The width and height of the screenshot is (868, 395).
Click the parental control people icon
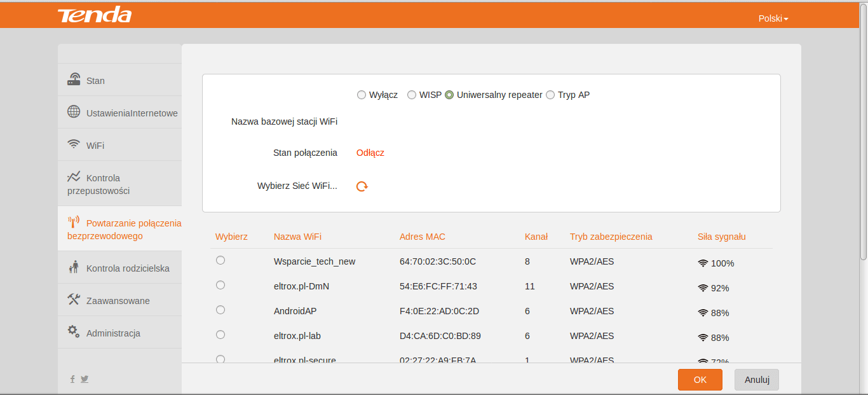tap(74, 267)
